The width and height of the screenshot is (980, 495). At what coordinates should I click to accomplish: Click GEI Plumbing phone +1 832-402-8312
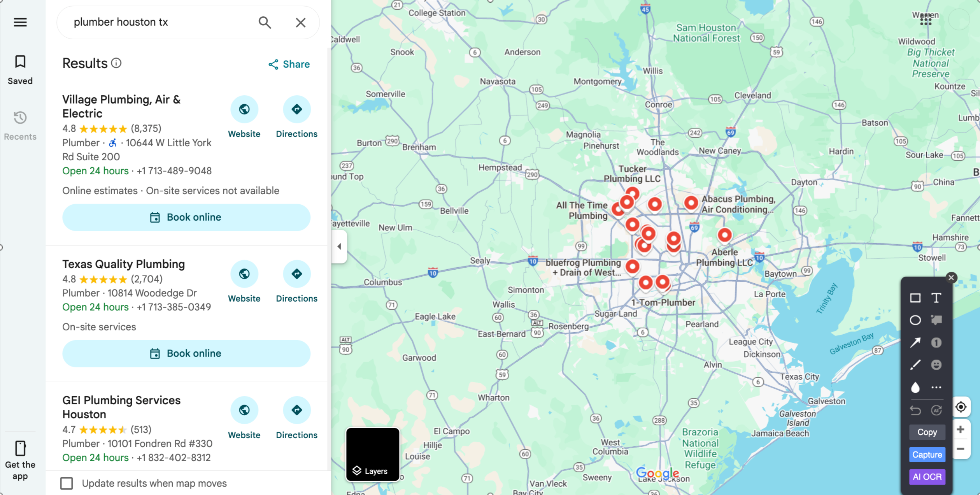[x=174, y=458]
